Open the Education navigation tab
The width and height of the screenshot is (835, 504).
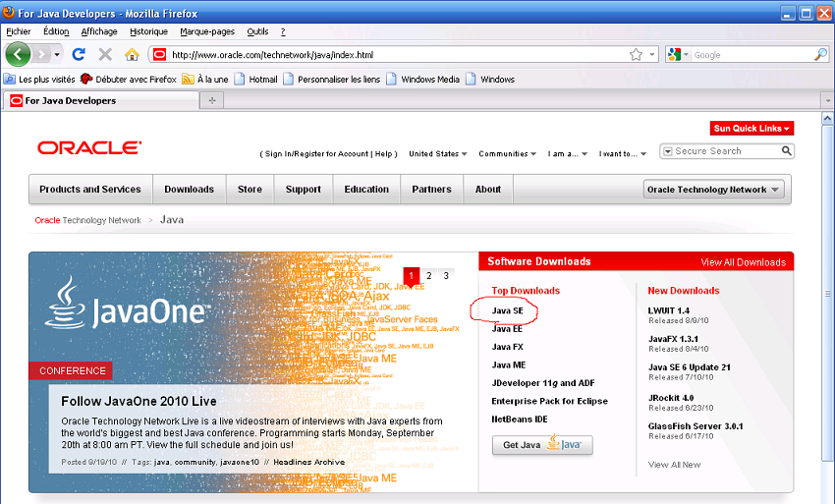point(366,190)
